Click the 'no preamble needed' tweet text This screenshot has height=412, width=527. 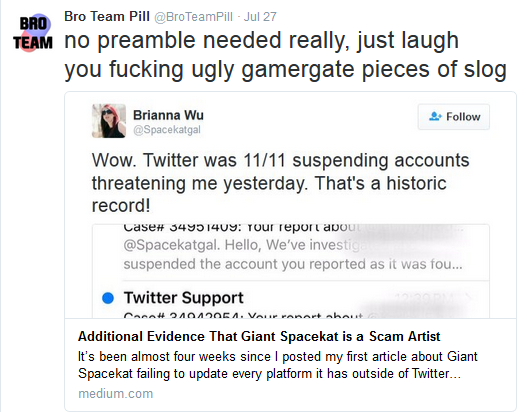[285, 54]
